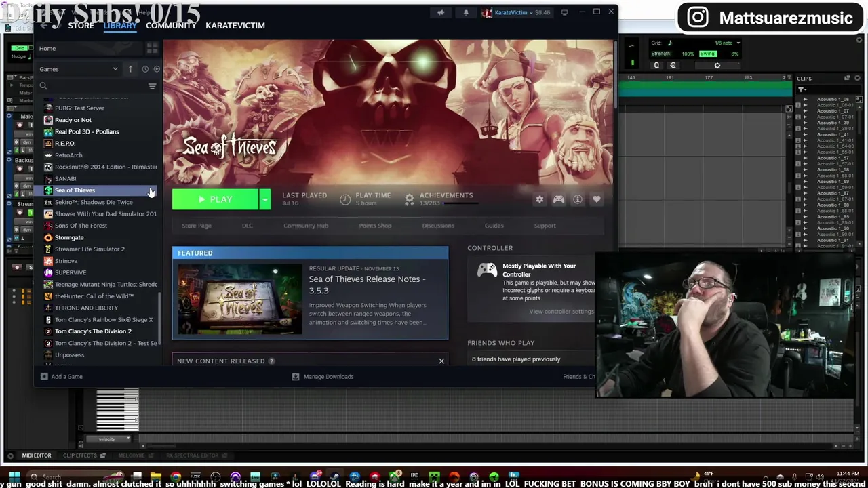
Task: Open View controller settings link
Action: click(x=561, y=312)
